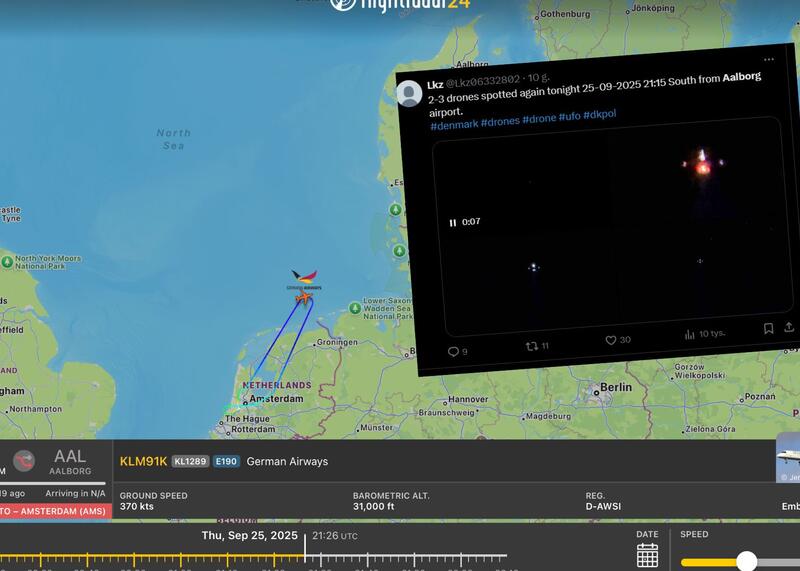800x571 pixels.
Task: Click the Magdeburg label on the map
Action: (548, 416)
